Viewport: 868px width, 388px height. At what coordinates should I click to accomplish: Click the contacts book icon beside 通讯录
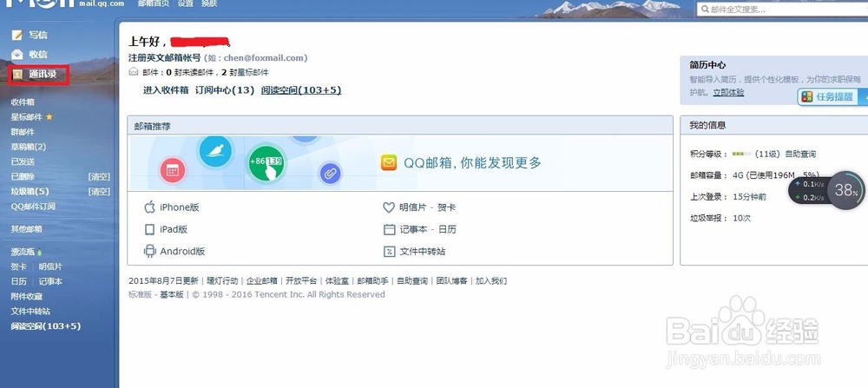(17, 74)
